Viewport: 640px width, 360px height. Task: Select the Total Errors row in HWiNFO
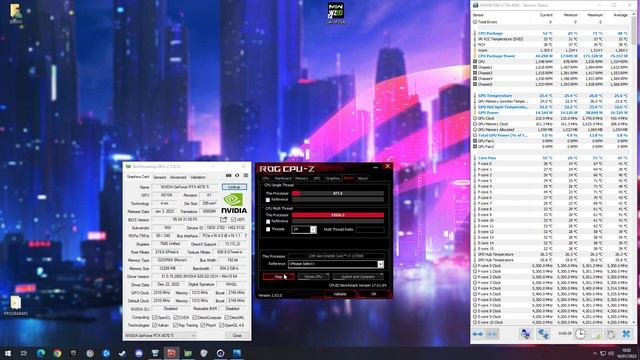(551, 22)
